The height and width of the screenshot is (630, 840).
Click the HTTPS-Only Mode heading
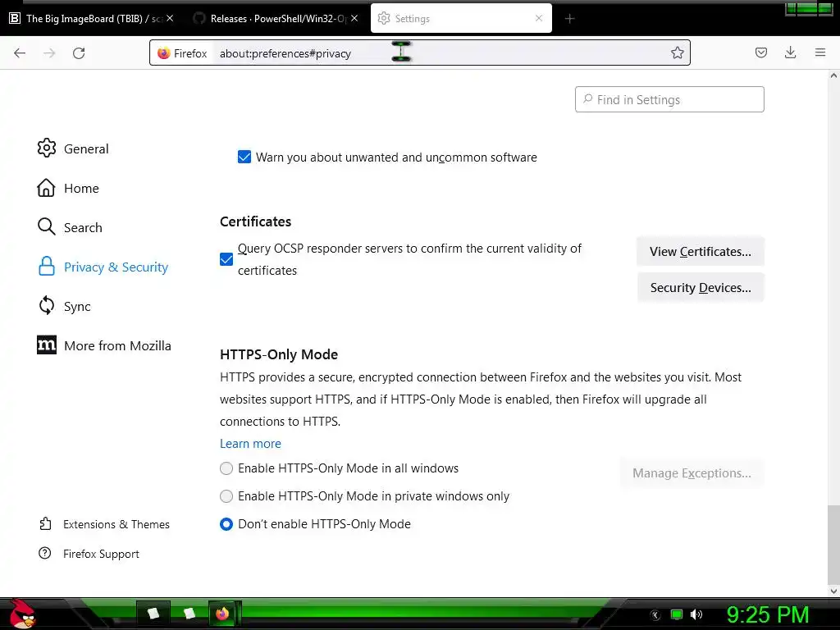click(279, 354)
